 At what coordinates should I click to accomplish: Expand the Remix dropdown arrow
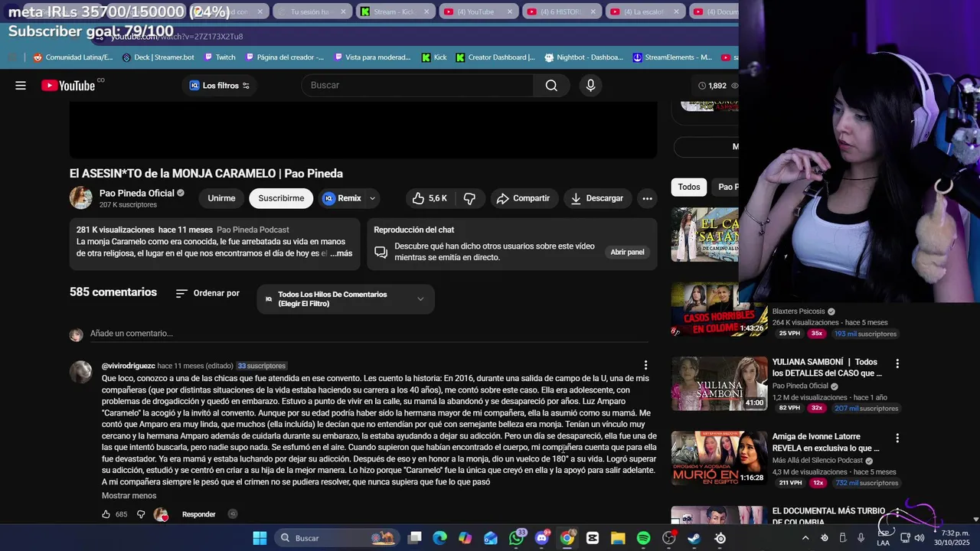[373, 198]
